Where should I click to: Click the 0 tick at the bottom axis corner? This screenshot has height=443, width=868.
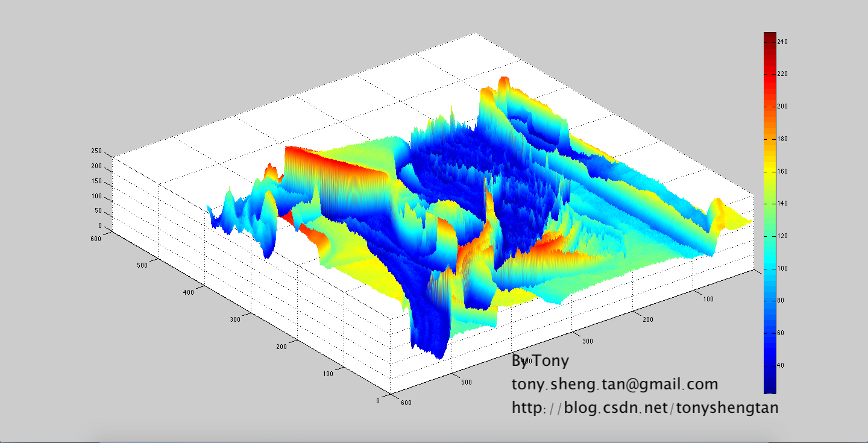[x=378, y=400]
